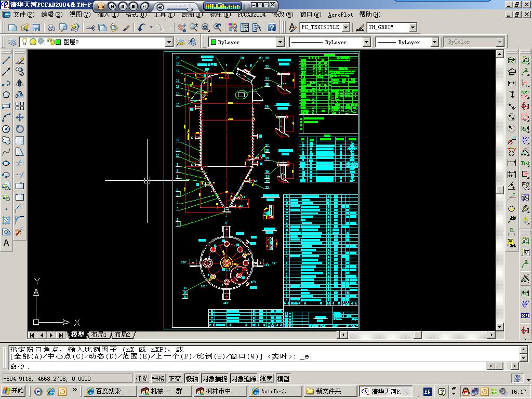Click the green color swatch in the ByLayer color control

[x=214, y=42]
